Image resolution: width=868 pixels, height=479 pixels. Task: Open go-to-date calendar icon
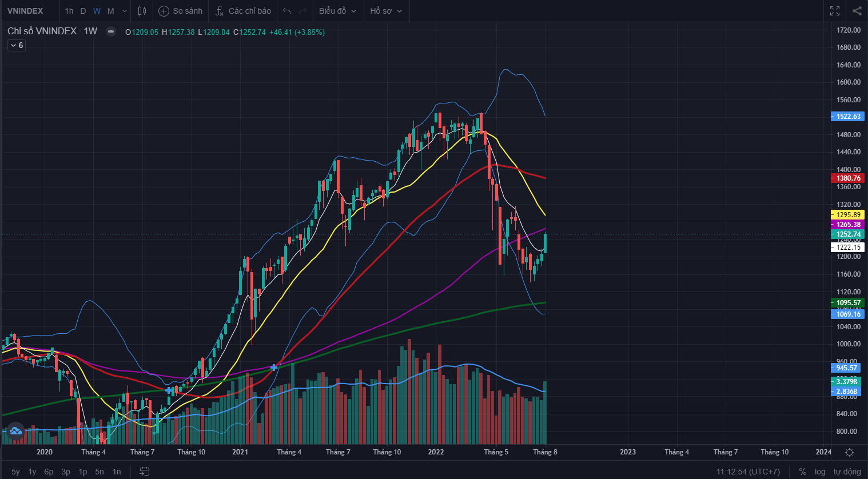[x=145, y=472]
